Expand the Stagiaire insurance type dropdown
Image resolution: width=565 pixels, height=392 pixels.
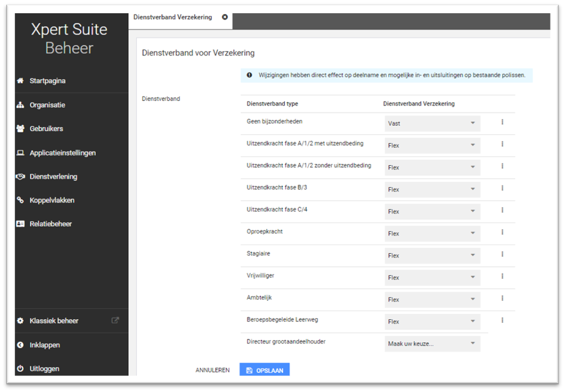pyautogui.click(x=432, y=255)
